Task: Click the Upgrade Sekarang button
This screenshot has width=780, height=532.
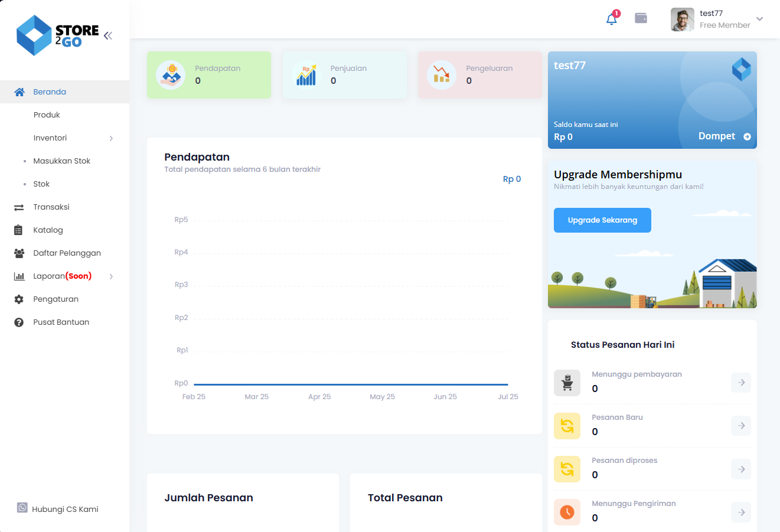Action: (x=602, y=220)
